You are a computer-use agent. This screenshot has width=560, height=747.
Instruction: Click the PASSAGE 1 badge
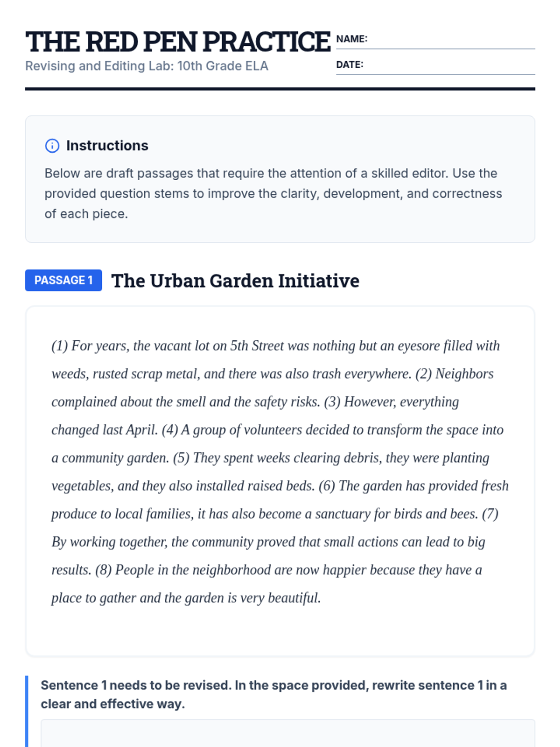63,280
